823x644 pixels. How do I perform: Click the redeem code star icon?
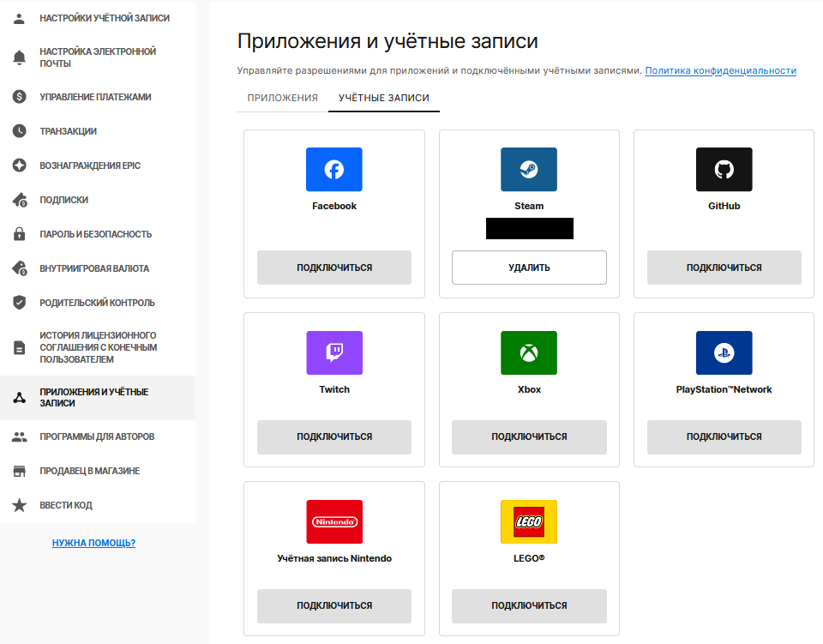click(20, 505)
